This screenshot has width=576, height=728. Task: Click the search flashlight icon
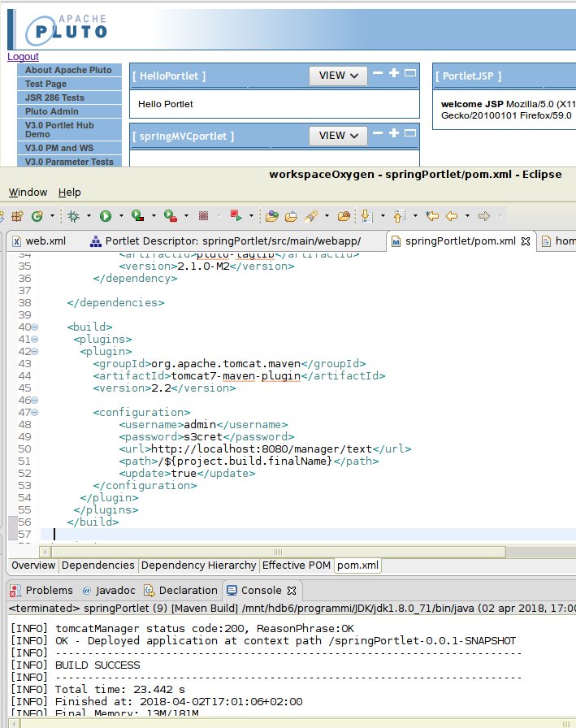click(x=311, y=216)
